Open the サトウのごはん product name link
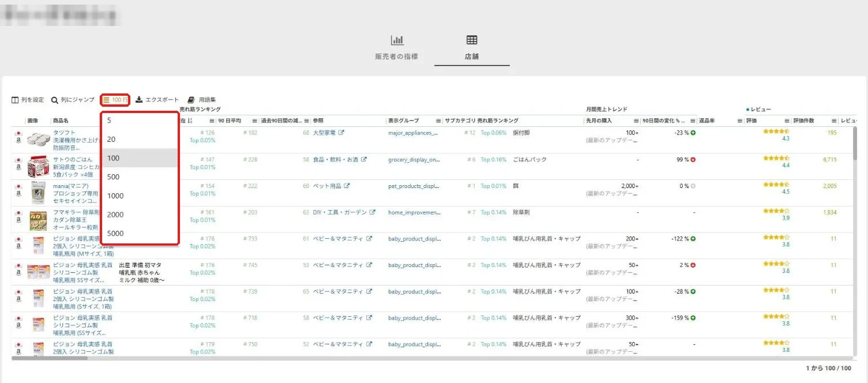 point(77,167)
